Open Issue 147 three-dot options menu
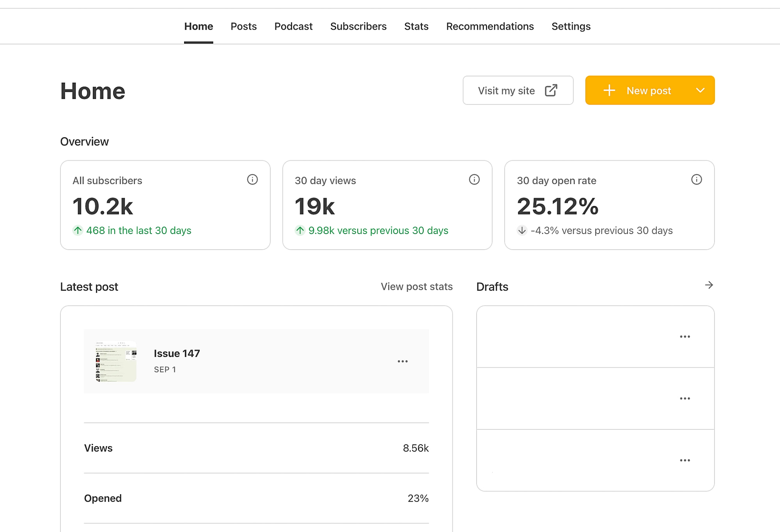This screenshot has width=780, height=532. point(402,362)
